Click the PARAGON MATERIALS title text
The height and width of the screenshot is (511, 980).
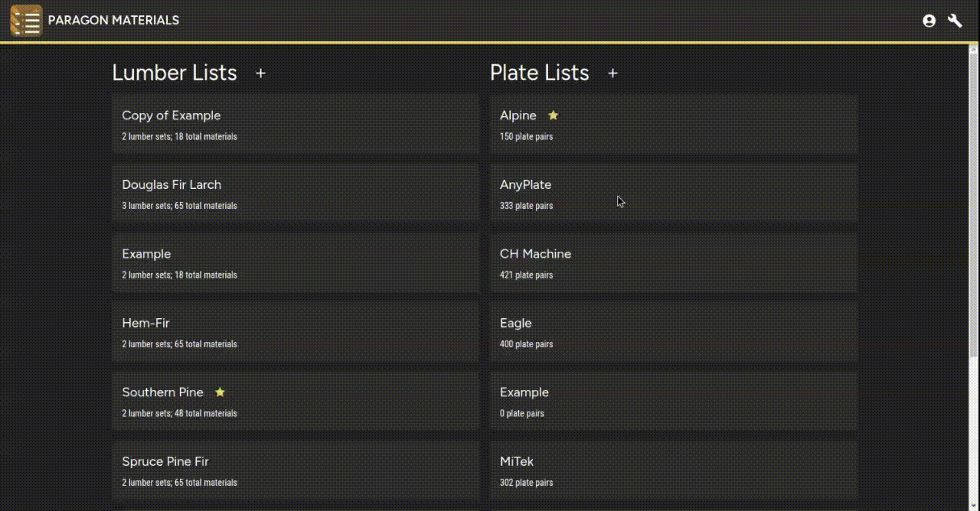coord(113,21)
